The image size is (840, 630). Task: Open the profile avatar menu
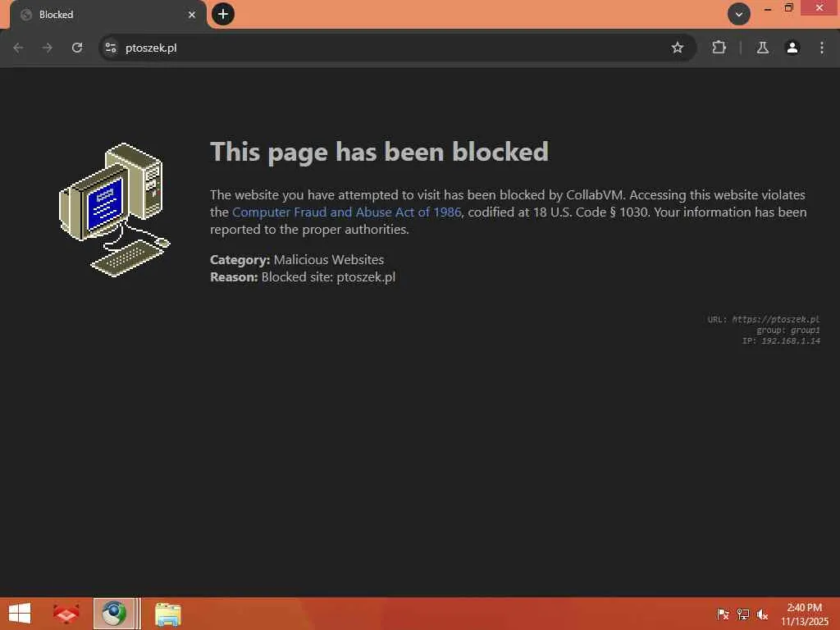point(792,48)
